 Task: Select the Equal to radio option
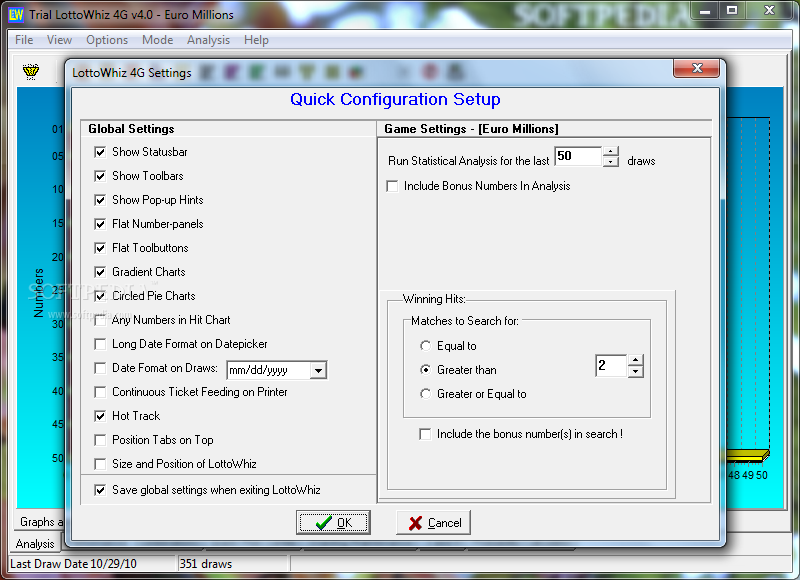pos(425,346)
